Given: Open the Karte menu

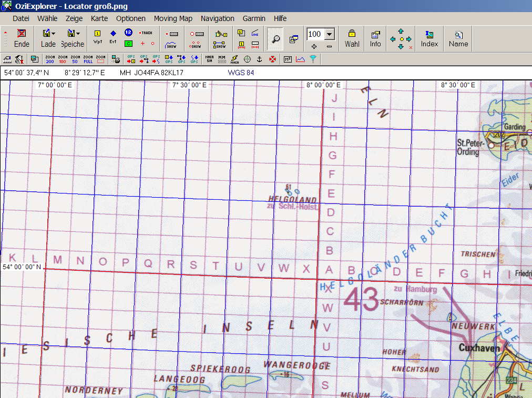Looking at the screenshot, I should pos(99,18).
